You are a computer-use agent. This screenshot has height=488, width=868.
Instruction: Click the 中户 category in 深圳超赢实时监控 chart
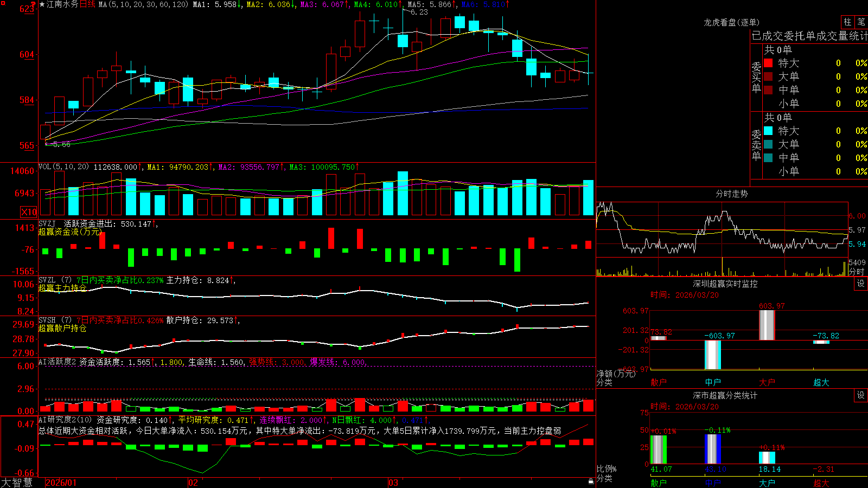point(713,382)
